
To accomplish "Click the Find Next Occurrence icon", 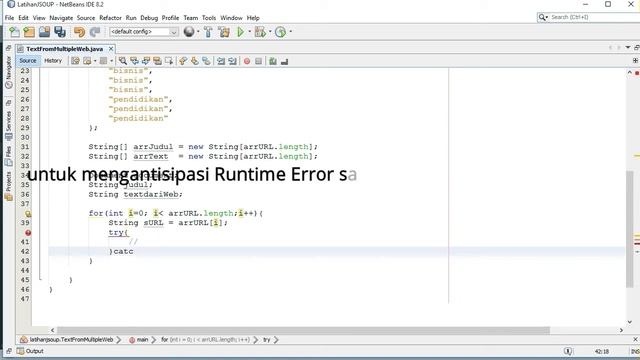I will click(x=146, y=61).
